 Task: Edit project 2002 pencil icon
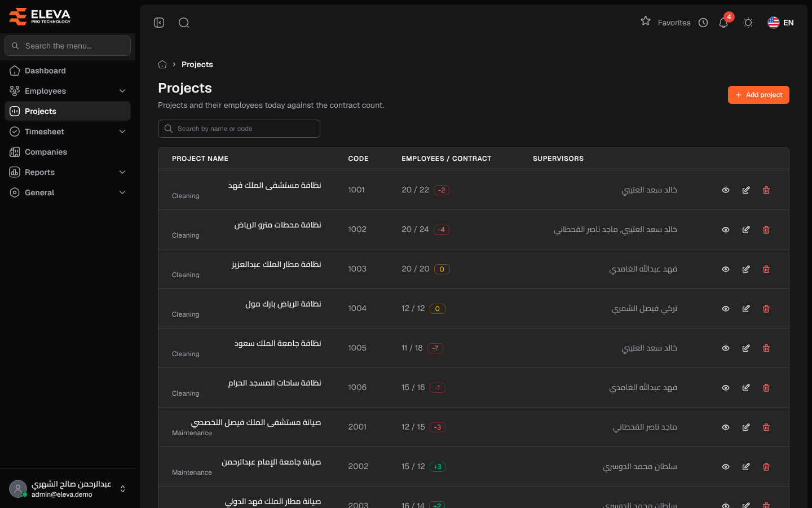click(746, 467)
